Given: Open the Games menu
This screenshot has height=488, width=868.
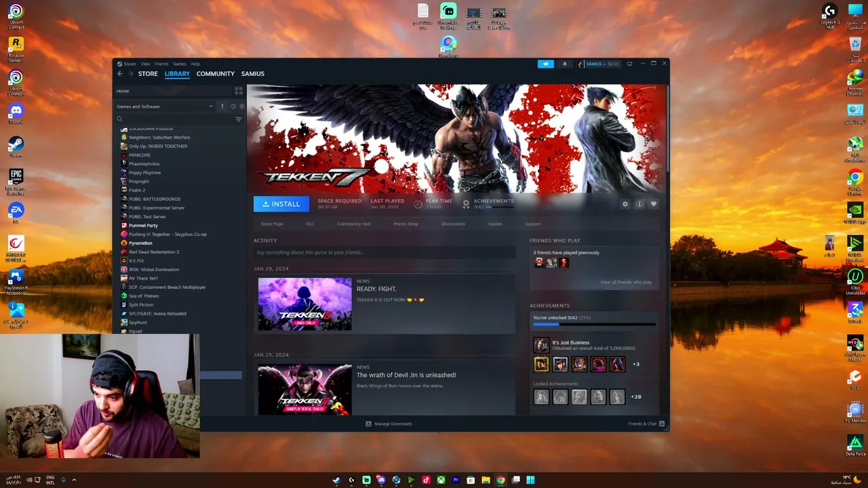Looking at the screenshot, I should (180, 64).
